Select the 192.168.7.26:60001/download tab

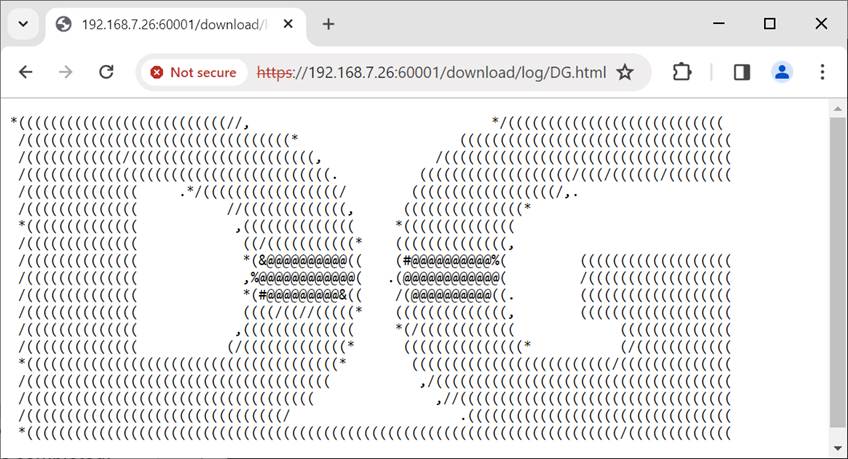coord(175,24)
